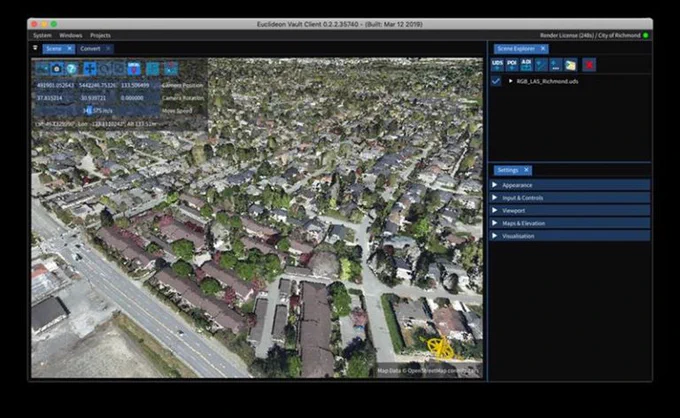Click the add folder icon in Scene Explorer

click(x=570, y=65)
